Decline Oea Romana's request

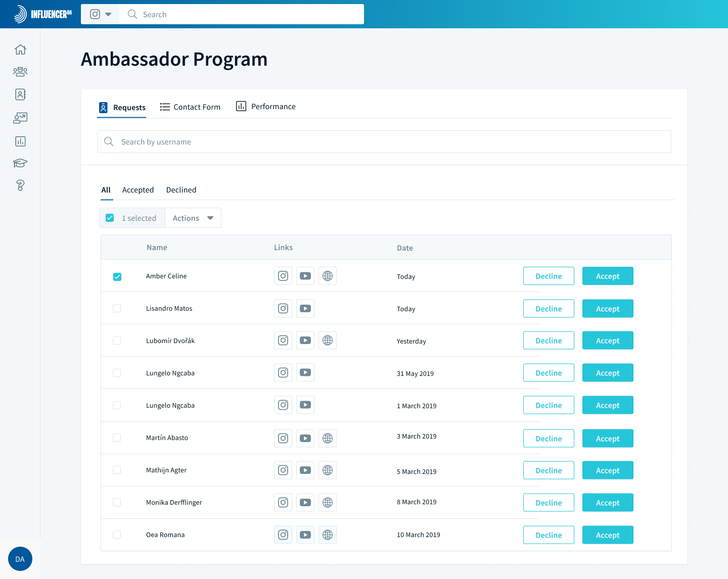coord(549,535)
